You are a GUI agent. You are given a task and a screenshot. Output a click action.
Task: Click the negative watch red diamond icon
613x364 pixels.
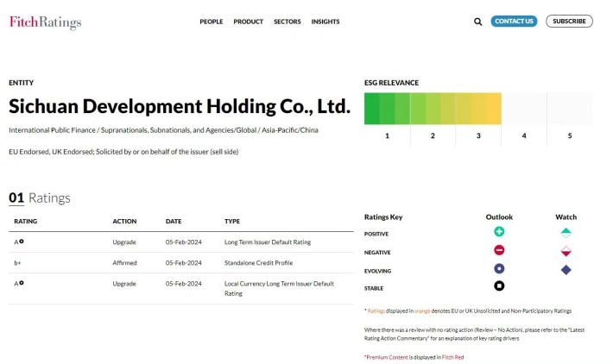click(566, 252)
